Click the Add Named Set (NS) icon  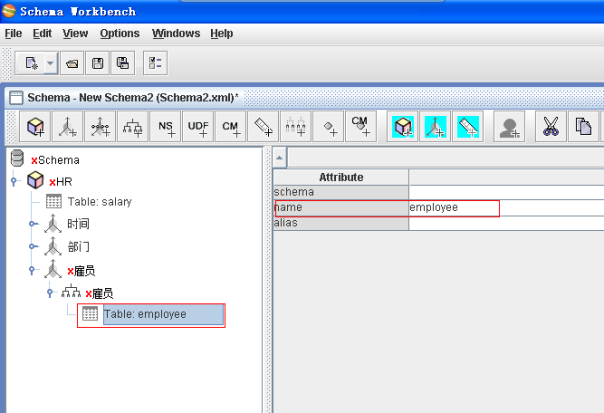point(166,127)
